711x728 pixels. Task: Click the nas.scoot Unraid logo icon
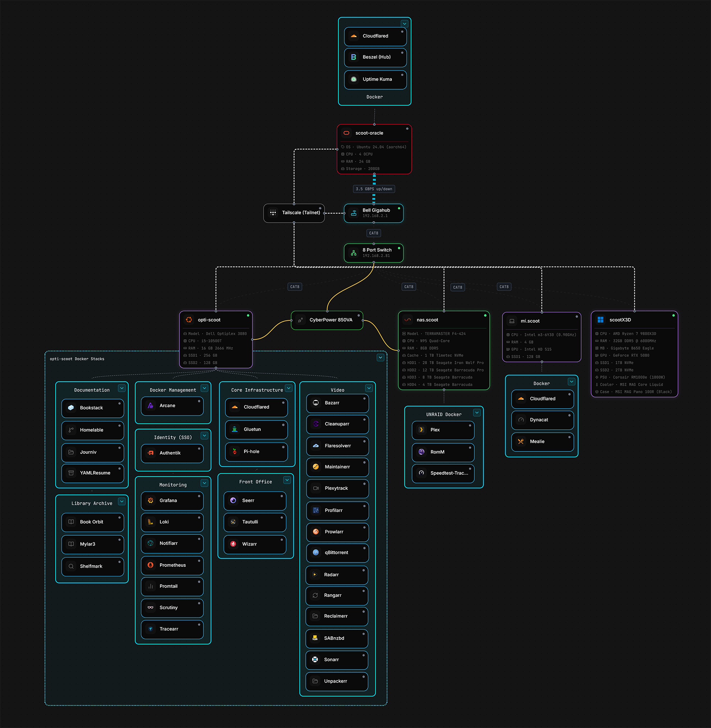point(408,320)
